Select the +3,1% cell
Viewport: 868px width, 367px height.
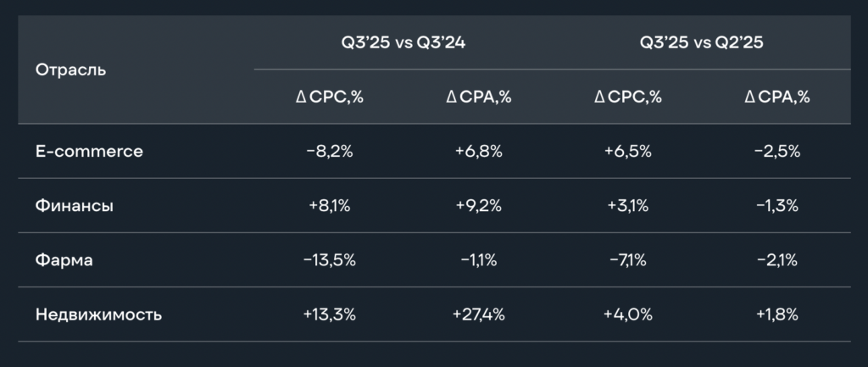click(628, 206)
